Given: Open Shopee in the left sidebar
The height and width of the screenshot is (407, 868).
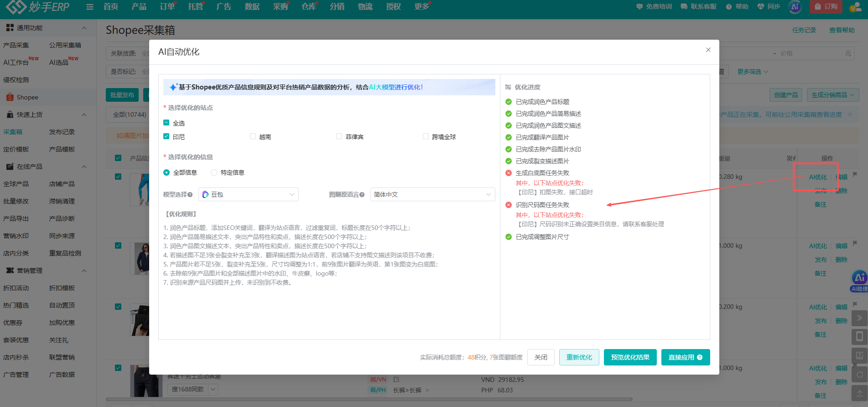Looking at the screenshot, I should [27, 97].
